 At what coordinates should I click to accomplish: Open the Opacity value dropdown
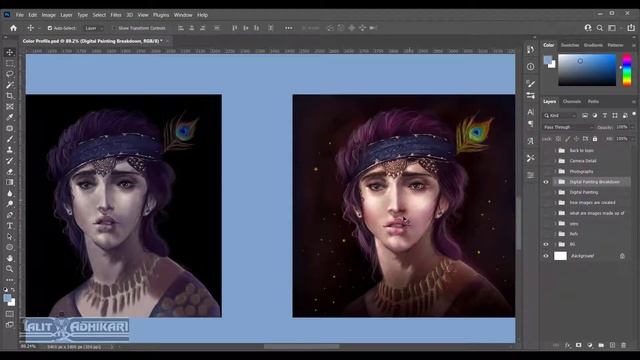click(x=633, y=127)
